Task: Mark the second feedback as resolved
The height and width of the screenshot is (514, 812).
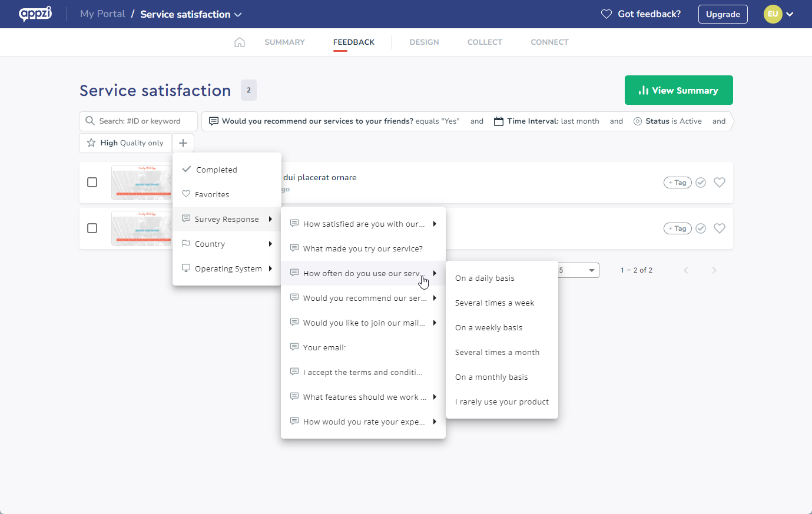Action: (x=700, y=228)
